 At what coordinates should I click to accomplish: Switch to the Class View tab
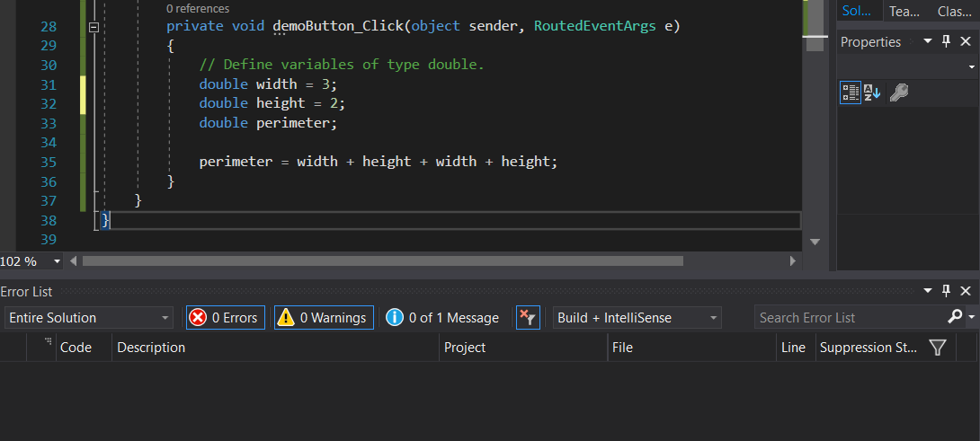click(953, 11)
